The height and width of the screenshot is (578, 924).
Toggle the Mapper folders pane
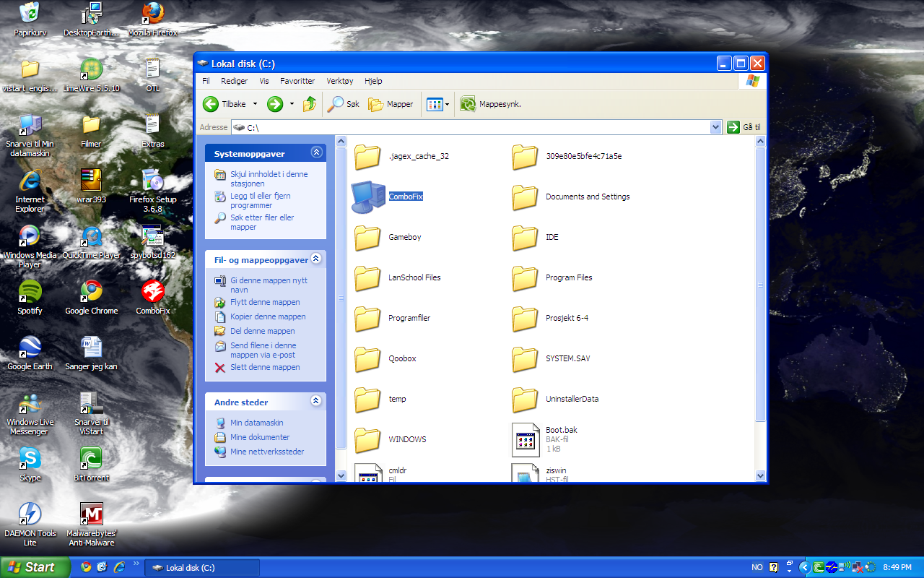(x=391, y=104)
